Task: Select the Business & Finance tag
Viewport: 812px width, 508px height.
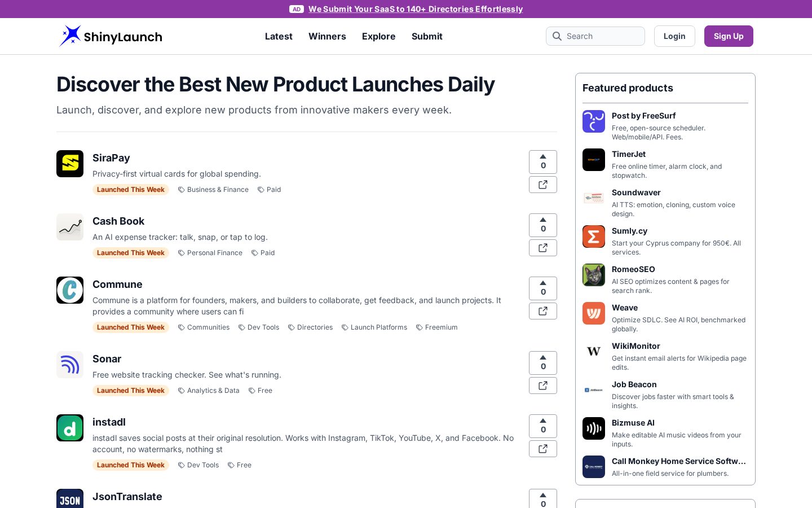Action: point(213,190)
